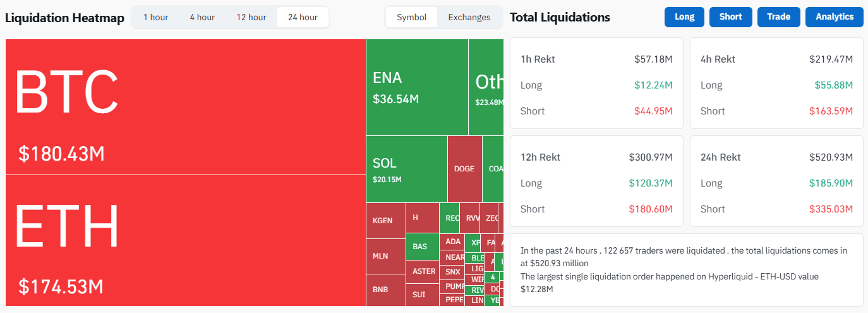Click the blue Short button
Screen dimensions: 868x313
pyautogui.click(x=730, y=17)
